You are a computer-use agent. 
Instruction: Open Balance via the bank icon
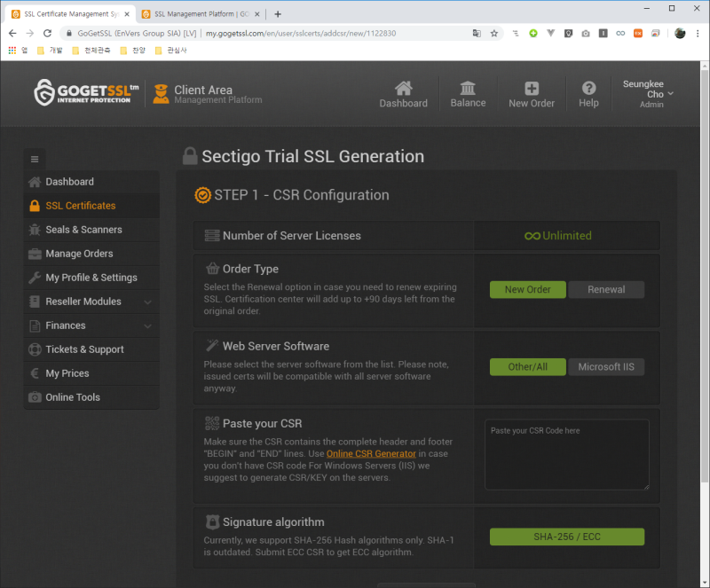tap(468, 95)
